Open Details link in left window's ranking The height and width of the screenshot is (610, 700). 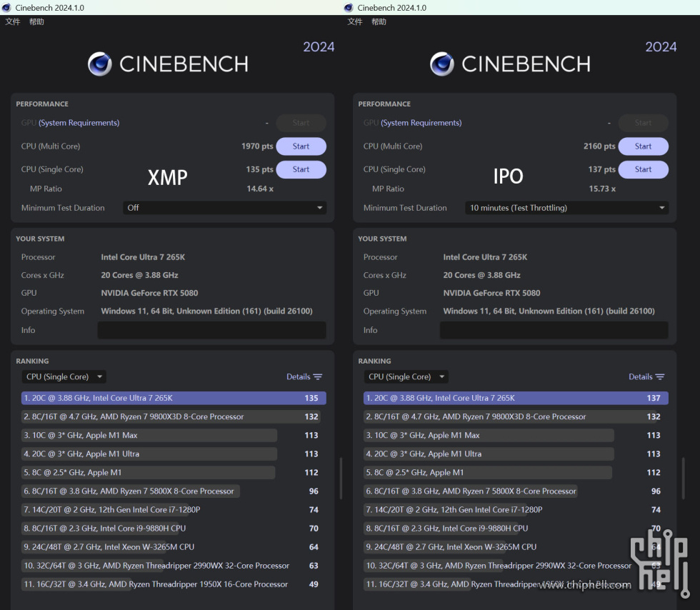pos(299,377)
